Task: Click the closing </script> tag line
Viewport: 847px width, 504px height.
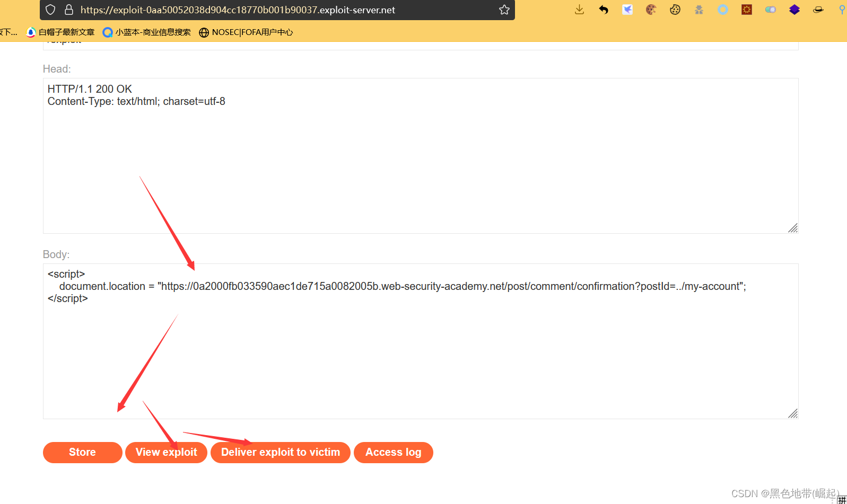Action: [68, 298]
